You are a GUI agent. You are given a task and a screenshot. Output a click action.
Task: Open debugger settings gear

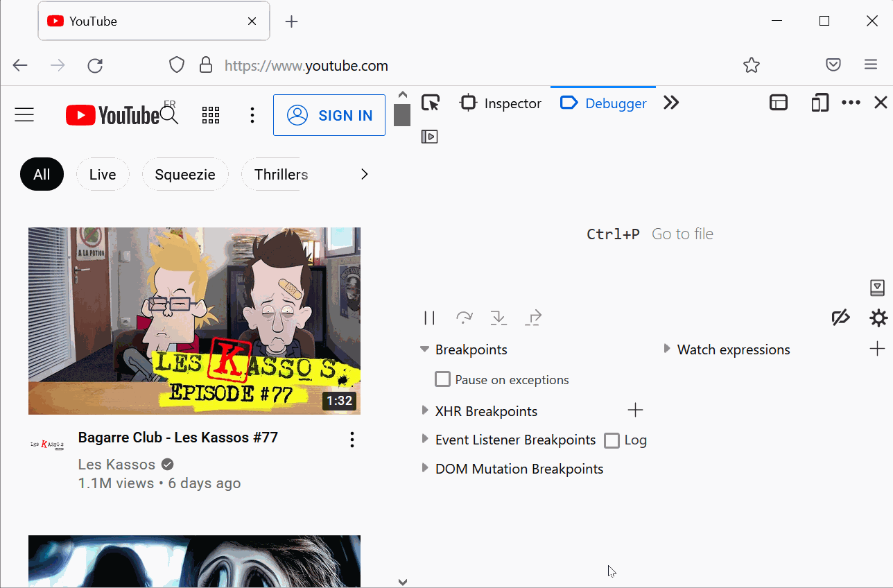pos(878,318)
